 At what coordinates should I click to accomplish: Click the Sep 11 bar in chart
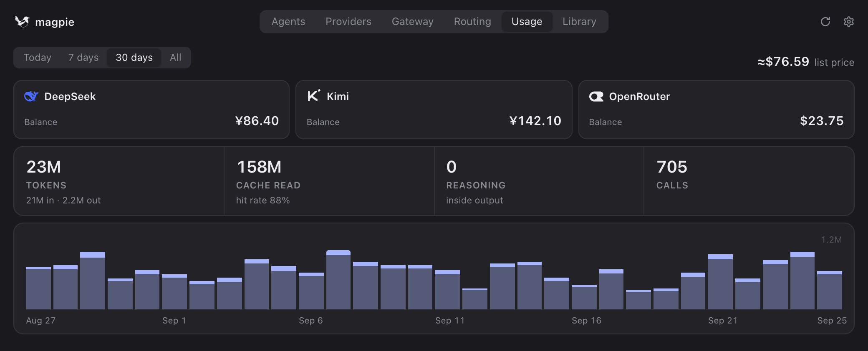[447, 290]
